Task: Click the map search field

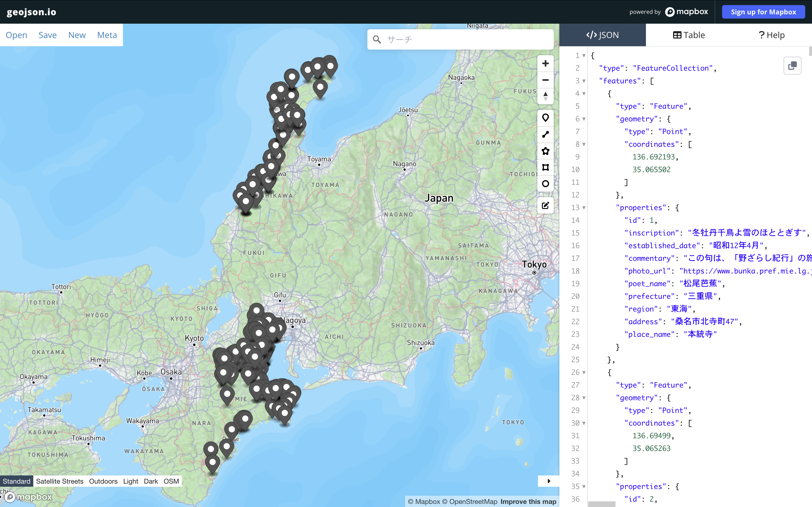Action: click(x=466, y=39)
